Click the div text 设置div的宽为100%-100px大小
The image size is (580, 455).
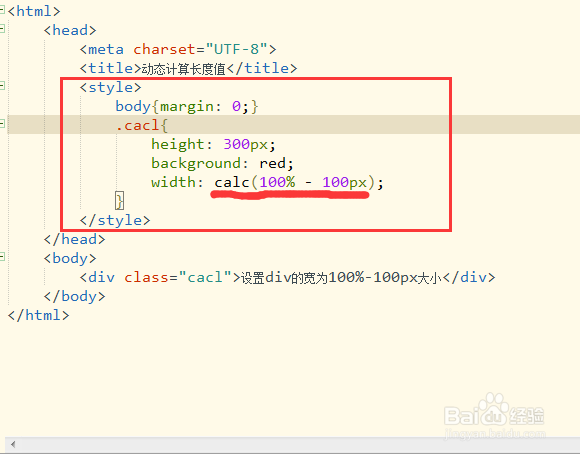click(341, 277)
